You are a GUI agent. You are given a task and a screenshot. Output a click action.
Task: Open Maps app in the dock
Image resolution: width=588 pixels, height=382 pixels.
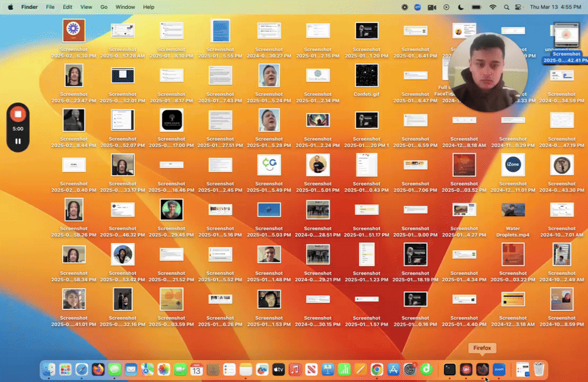pyautogui.click(x=148, y=369)
